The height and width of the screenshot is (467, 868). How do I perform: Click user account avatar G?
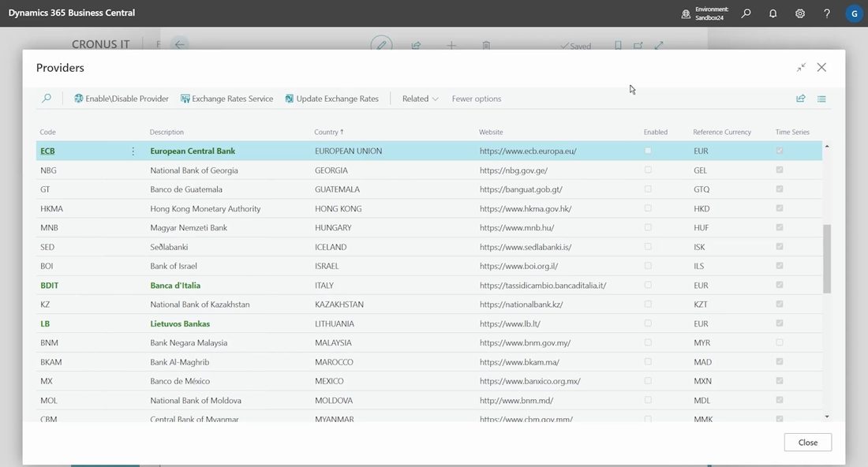click(854, 13)
